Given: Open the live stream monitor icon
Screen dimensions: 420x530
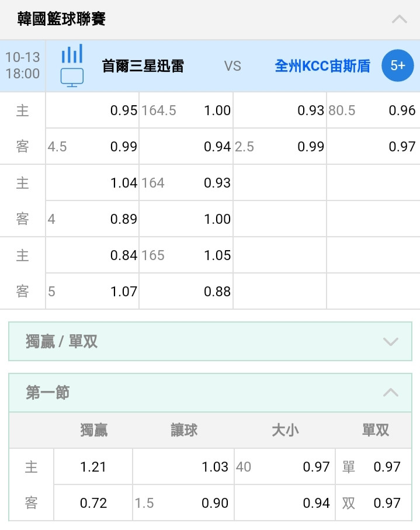Looking at the screenshot, I should point(72,77).
